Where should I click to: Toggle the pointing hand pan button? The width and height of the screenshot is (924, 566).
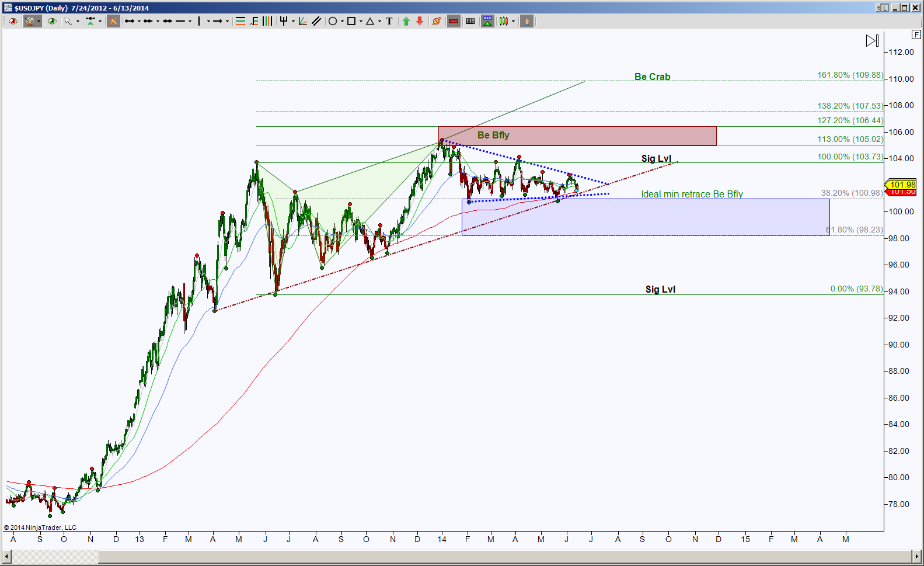click(526, 21)
